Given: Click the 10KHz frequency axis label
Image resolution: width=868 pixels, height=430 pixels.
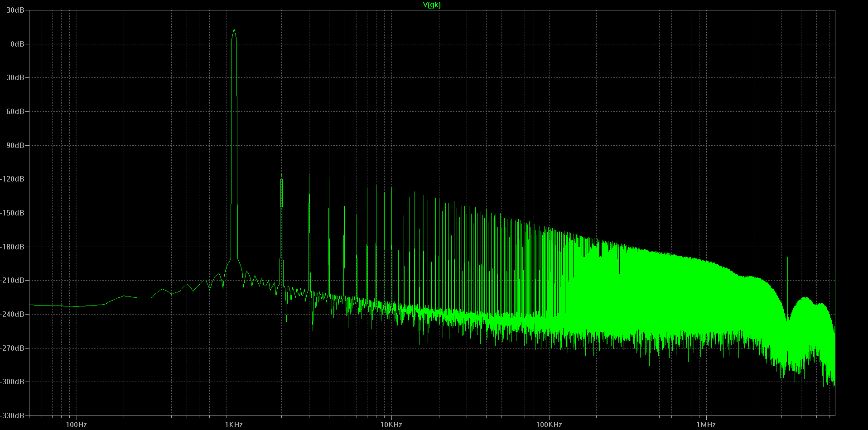Looking at the screenshot, I should tap(391, 425).
